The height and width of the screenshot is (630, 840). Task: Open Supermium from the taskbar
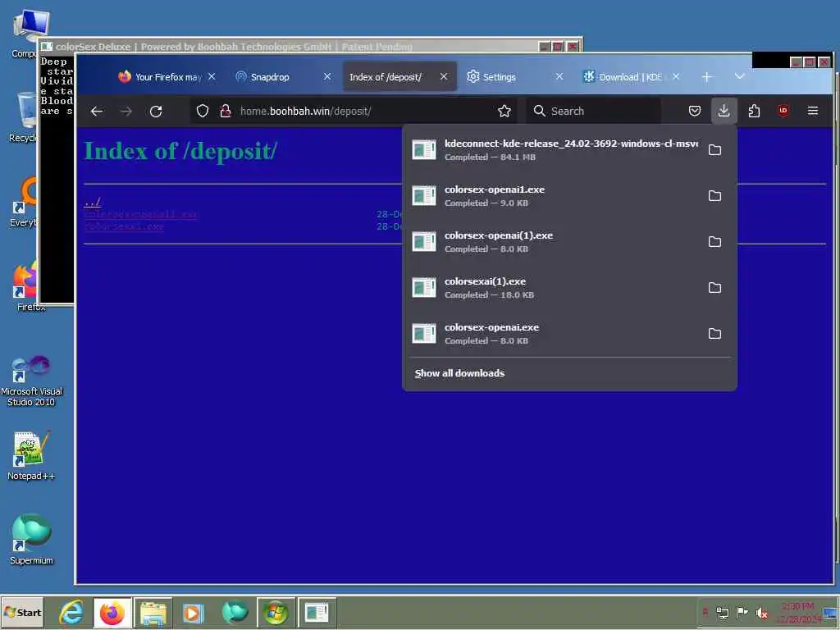pyautogui.click(x=234, y=613)
